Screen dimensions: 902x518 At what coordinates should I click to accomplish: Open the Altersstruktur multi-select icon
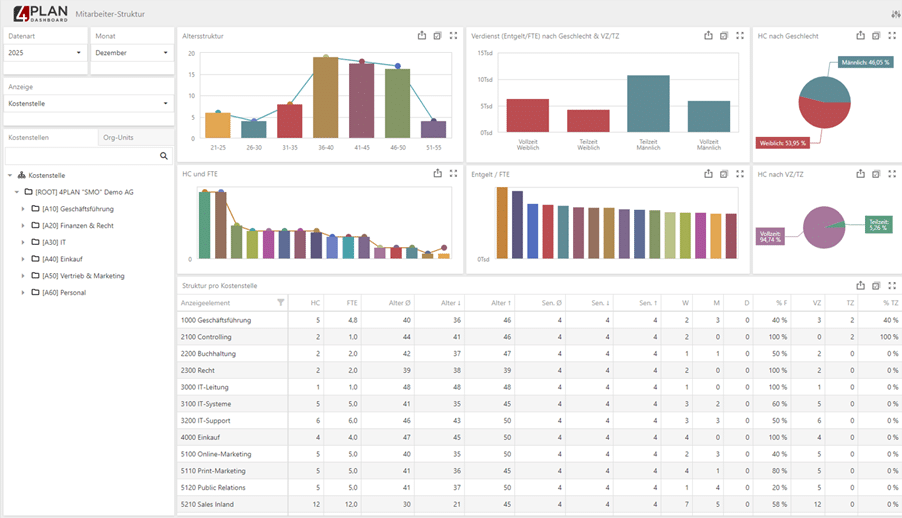pyautogui.click(x=437, y=36)
